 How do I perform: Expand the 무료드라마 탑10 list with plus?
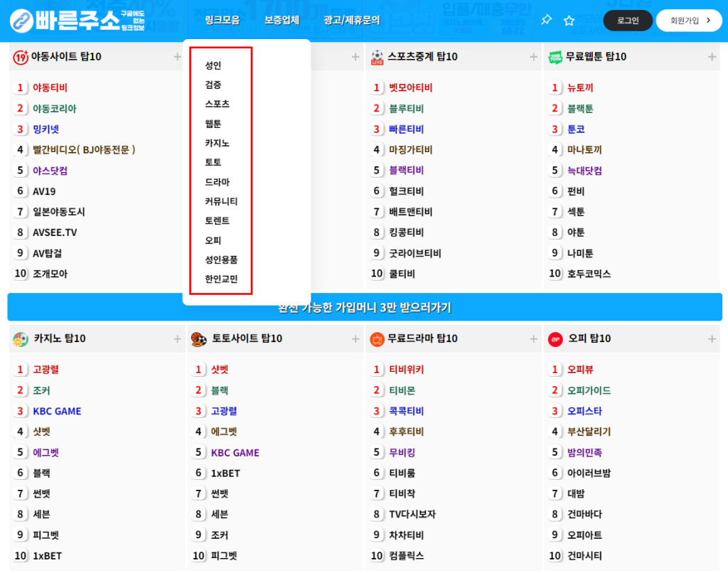pyautogui.click(x=533, y=339)
